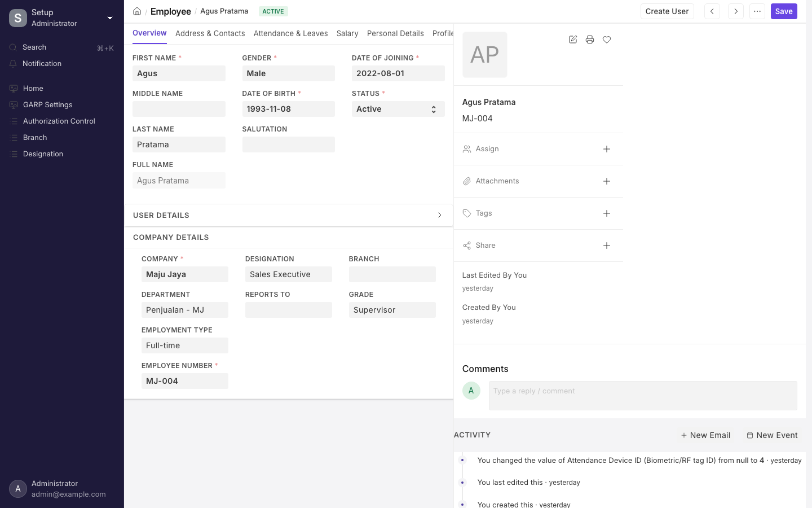Image resolution: width=812 pixels, height=508 pixels.
Task: Click the Department field showing Penjualan - MJ
Action: [185, 310]
